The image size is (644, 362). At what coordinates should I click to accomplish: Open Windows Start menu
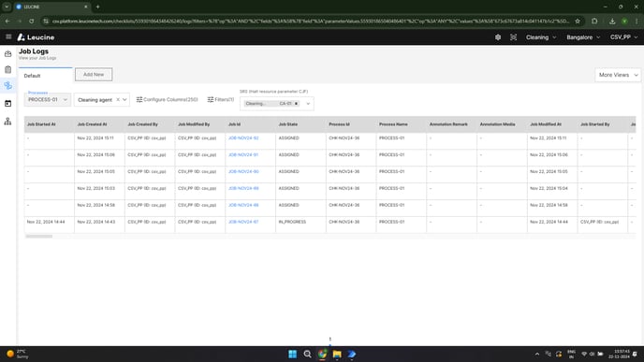pos(292,355)
